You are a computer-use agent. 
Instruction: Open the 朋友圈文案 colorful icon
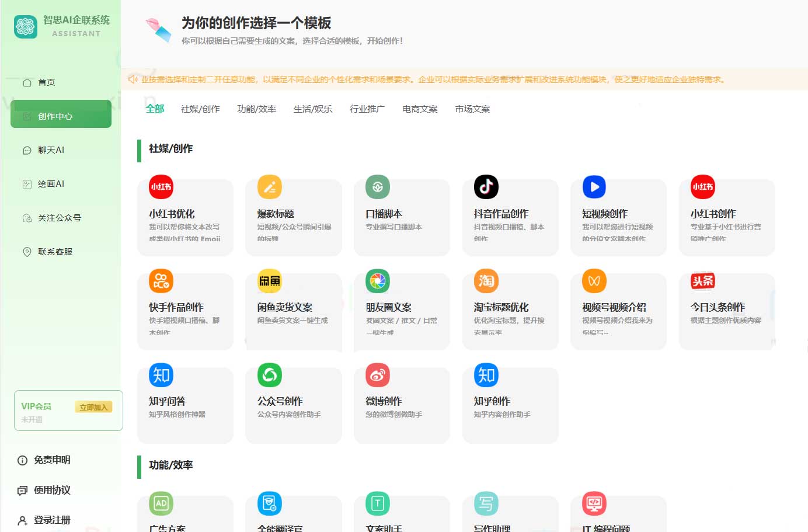click(x=378, y=281)
